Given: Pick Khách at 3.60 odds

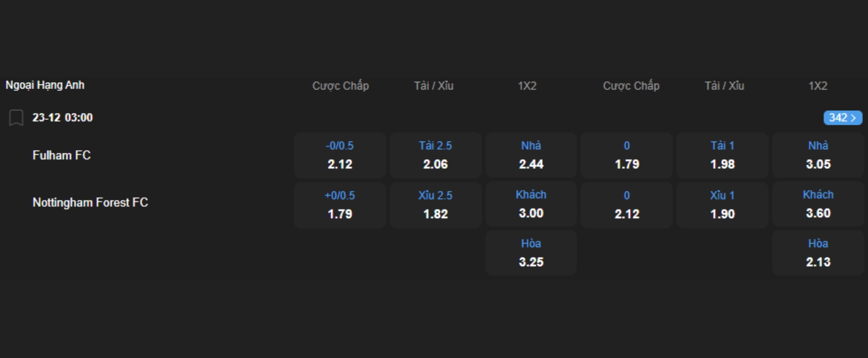Looking at the screenshot, I should (x=818, y=204).
